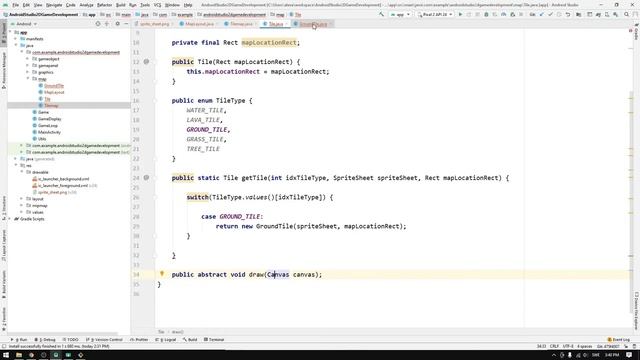The width and height of the screenshot is (640, 360).
Task: Open the Terminal tool window
Action: click(214, 340)
